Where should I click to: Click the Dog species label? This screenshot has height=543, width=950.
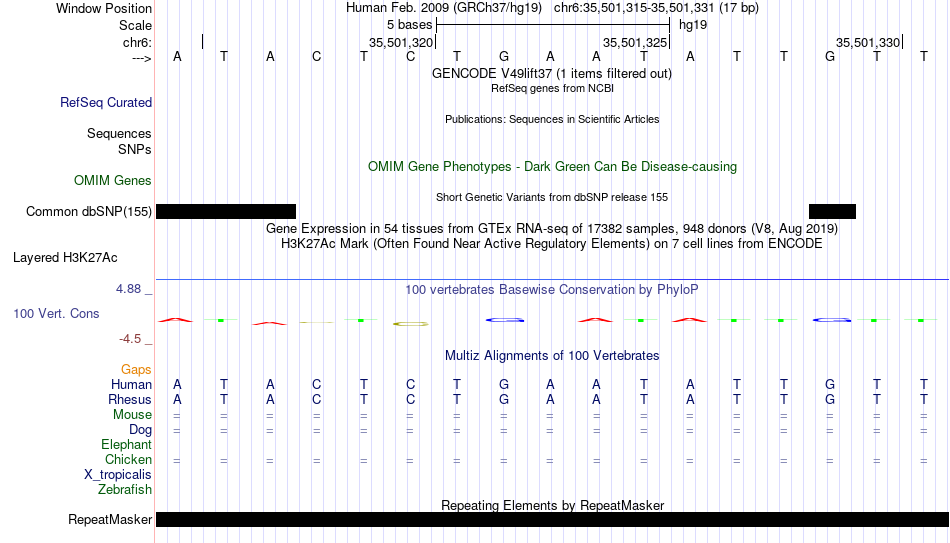(141, 430)
